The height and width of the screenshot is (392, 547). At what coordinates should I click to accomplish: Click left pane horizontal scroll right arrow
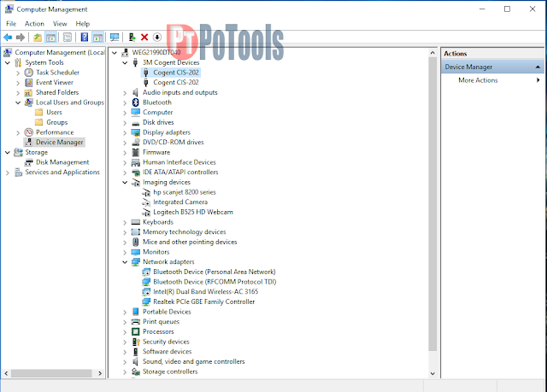point(100,373)
